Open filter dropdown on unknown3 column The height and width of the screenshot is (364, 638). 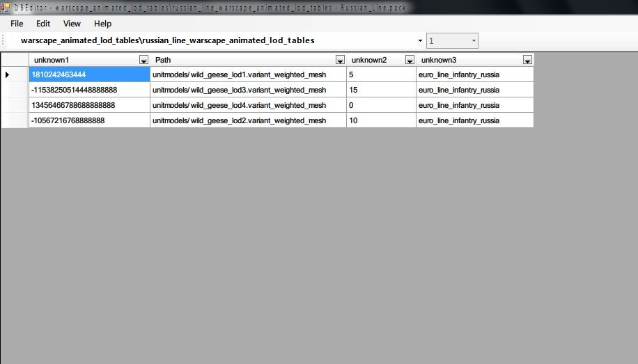click(x=527, y=60)
